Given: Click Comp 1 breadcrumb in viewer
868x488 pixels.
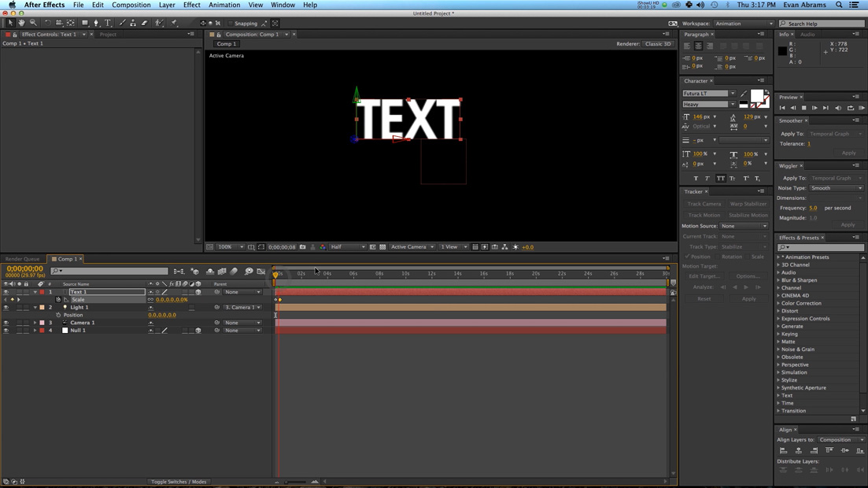Looking at the screenshot, I should [227, 44].
